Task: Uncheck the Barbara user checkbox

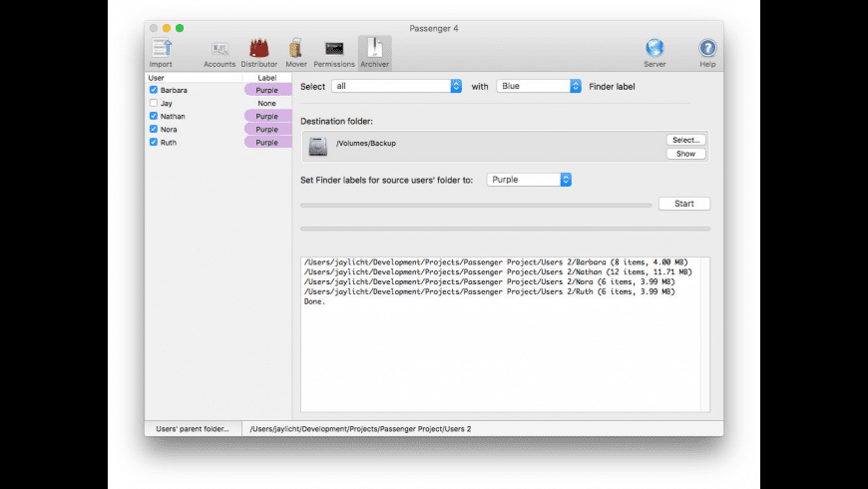Action: pos(154,90)
